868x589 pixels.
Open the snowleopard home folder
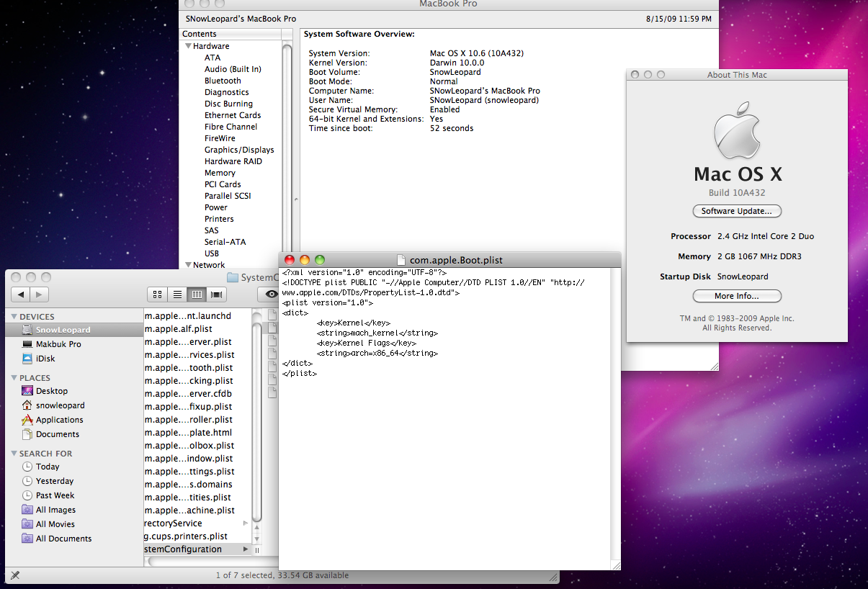(60, 405)
